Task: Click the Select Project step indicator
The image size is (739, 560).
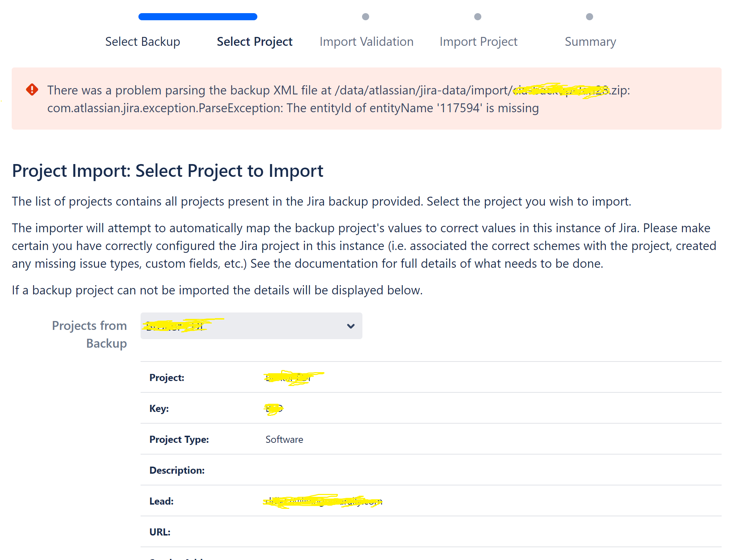Action: click(x=254, y=42)
